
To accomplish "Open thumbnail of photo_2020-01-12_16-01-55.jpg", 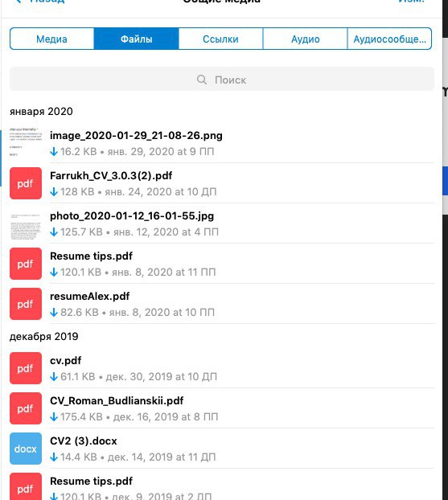I will coord(26,223).
